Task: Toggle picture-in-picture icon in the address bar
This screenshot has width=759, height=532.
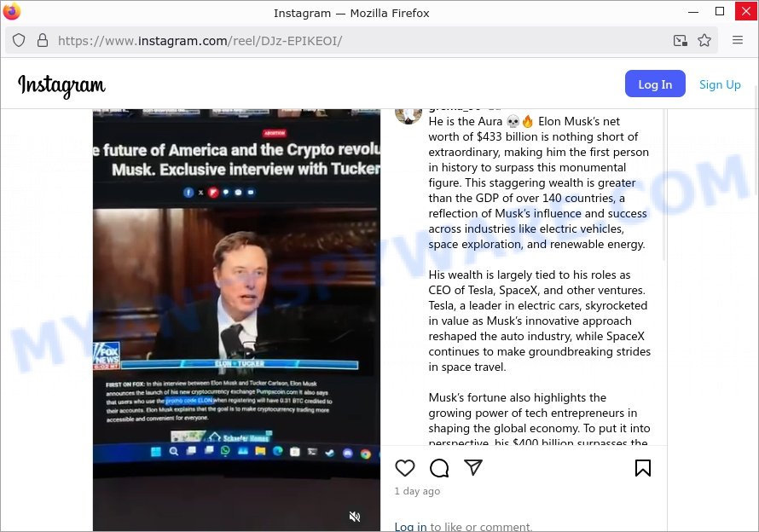Action: [680, 40]
